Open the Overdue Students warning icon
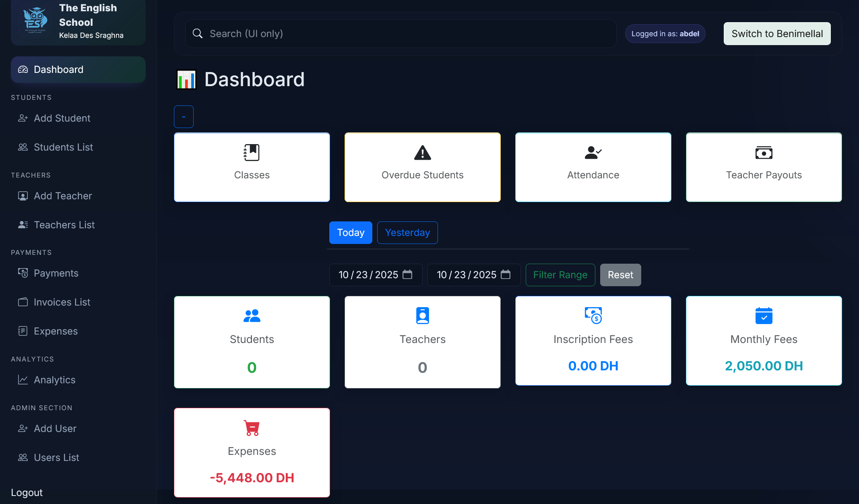 pyautogui.click(x=422, y=153)
